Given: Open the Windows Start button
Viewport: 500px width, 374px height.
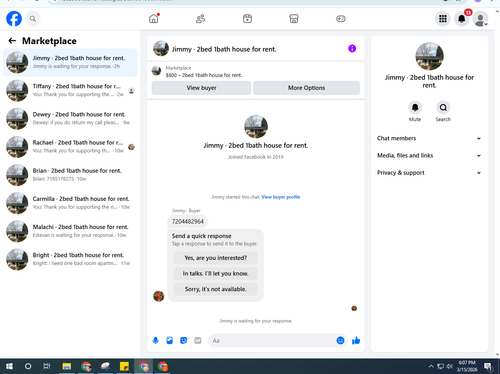Looking at the screenshot, I should pyautogui.click(x=9, y=367).
